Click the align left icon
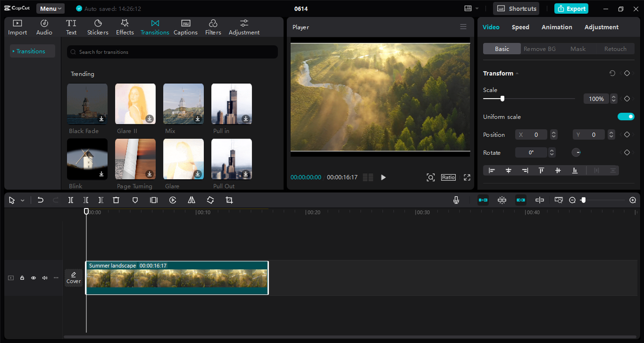This screenshot has height=343, width=644. click(x=492, y=170)
